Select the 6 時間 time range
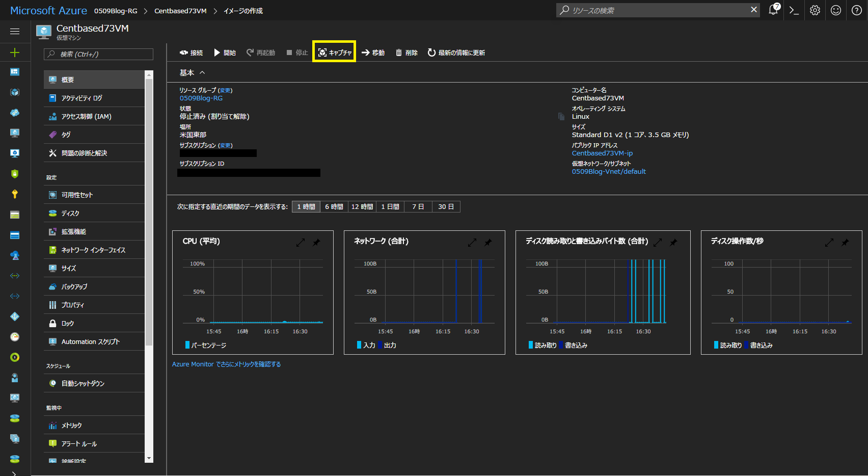 point(334,206)
